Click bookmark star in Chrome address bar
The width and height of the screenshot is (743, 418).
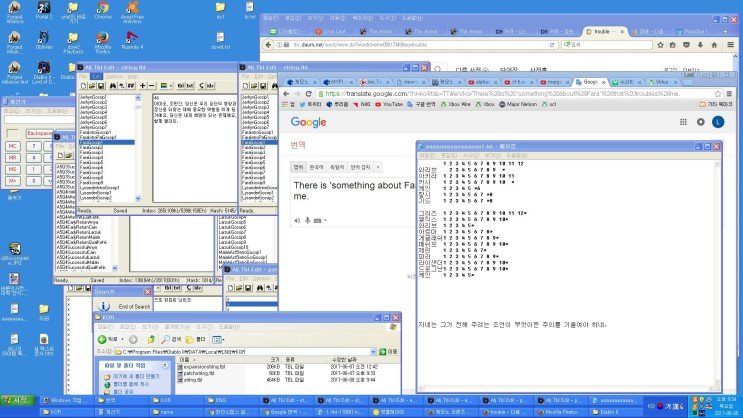(x=718, y=94)
